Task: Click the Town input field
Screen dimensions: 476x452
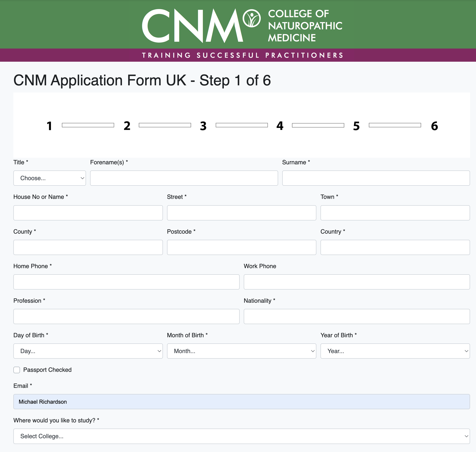Action: (x=395, y=213)
